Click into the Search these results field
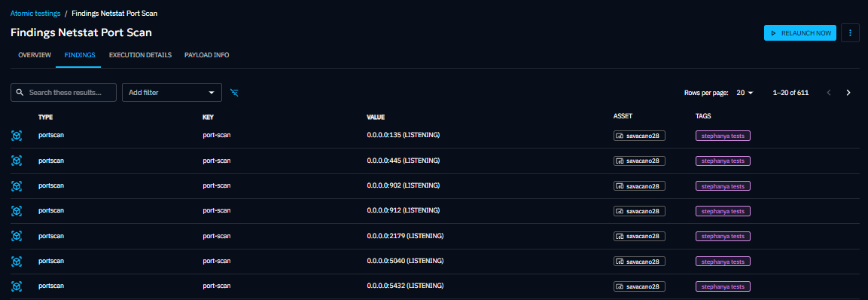The image size is (868, 300). coord(64,92)
